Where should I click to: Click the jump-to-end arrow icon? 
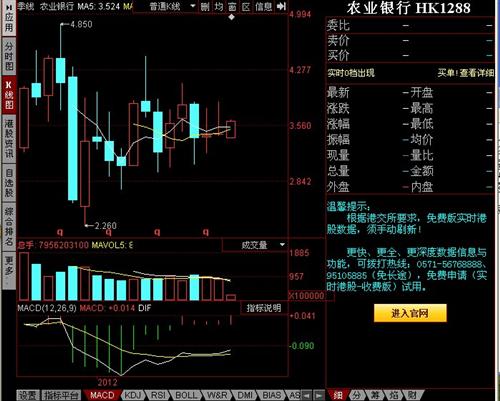tap(282, 6)
